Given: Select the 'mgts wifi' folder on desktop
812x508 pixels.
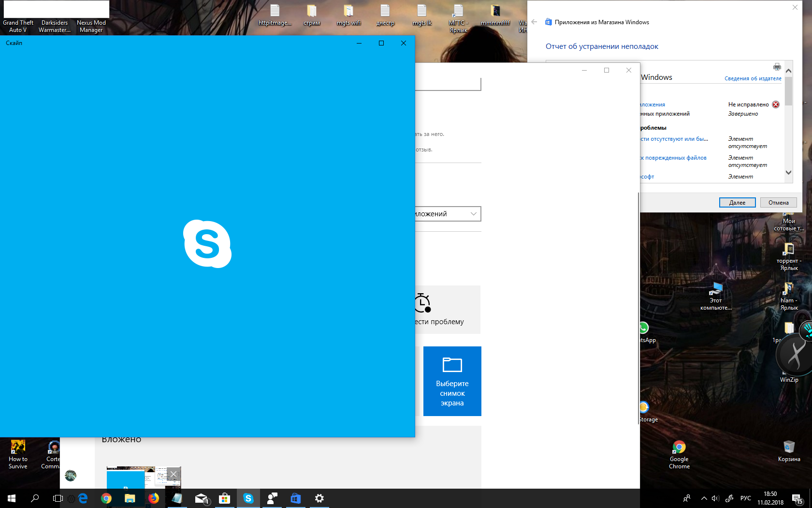Looking at the screenshot, I should tap(348, 15).
